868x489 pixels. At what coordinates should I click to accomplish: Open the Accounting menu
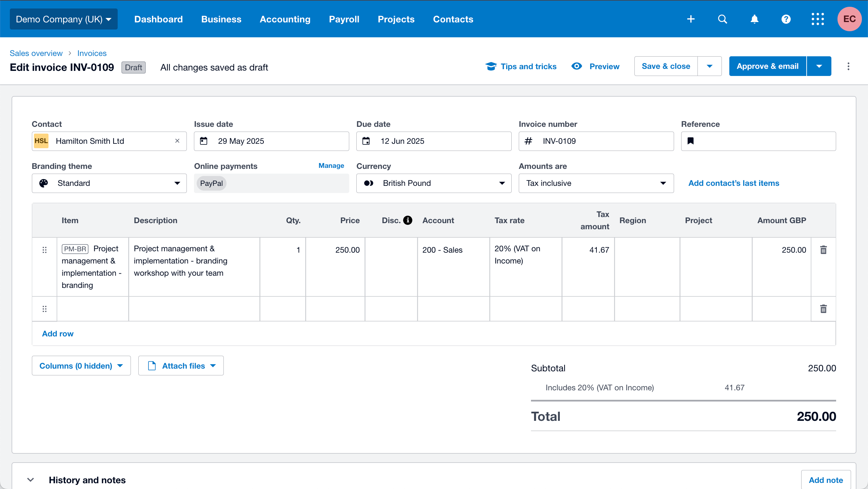[x=285, y=19]
